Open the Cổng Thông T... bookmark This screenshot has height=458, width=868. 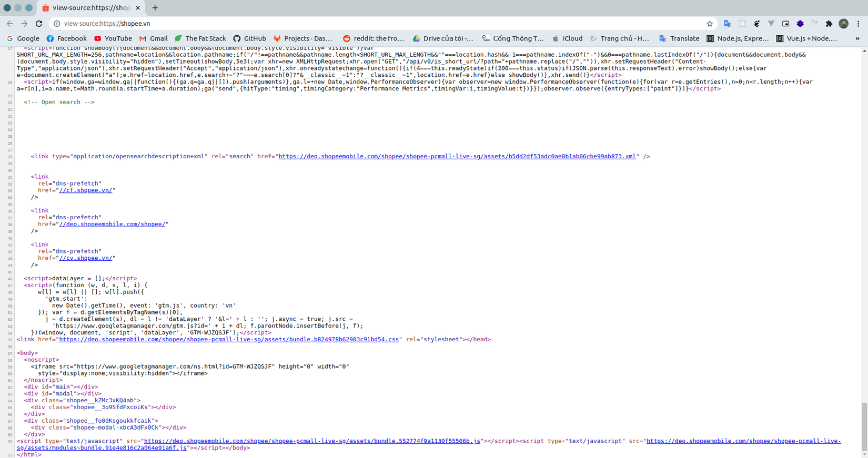pos(512,38)
